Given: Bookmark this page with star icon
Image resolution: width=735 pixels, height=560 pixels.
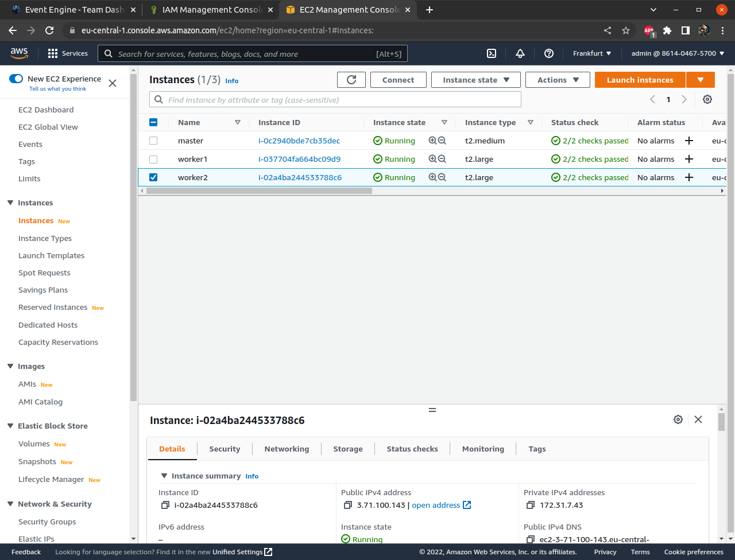Looking at the screenshot, I should click(x=626, y=30).
